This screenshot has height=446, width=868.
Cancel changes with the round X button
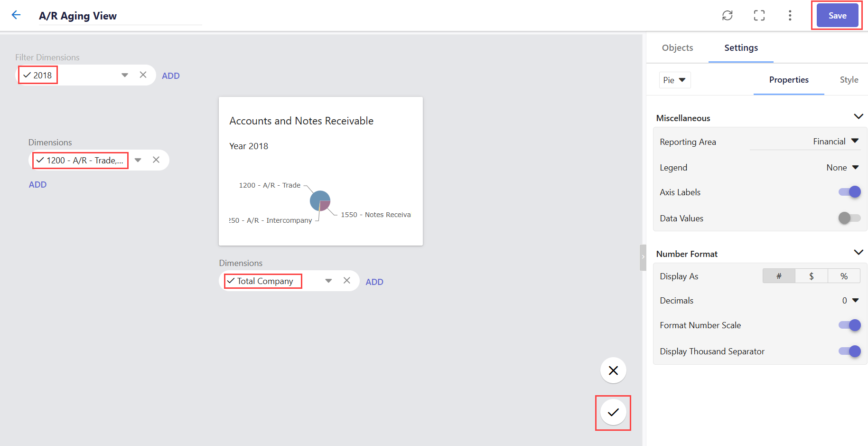(613, 370)
